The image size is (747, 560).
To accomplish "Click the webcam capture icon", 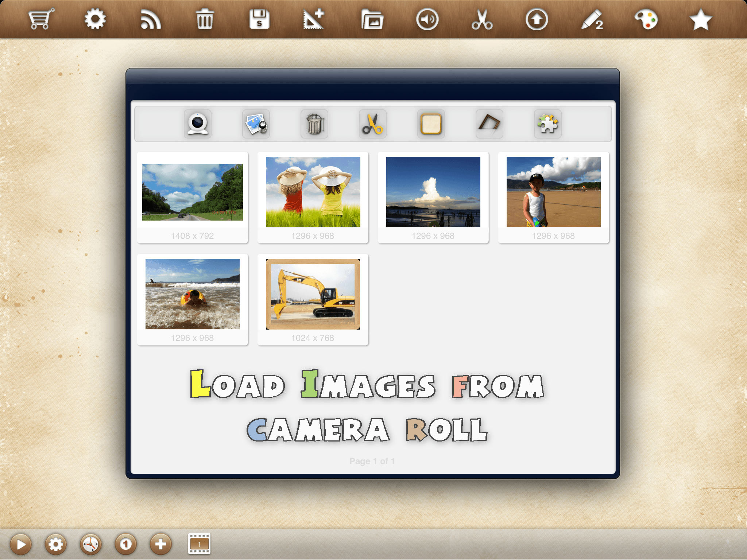I will click(x=198, y=124).
